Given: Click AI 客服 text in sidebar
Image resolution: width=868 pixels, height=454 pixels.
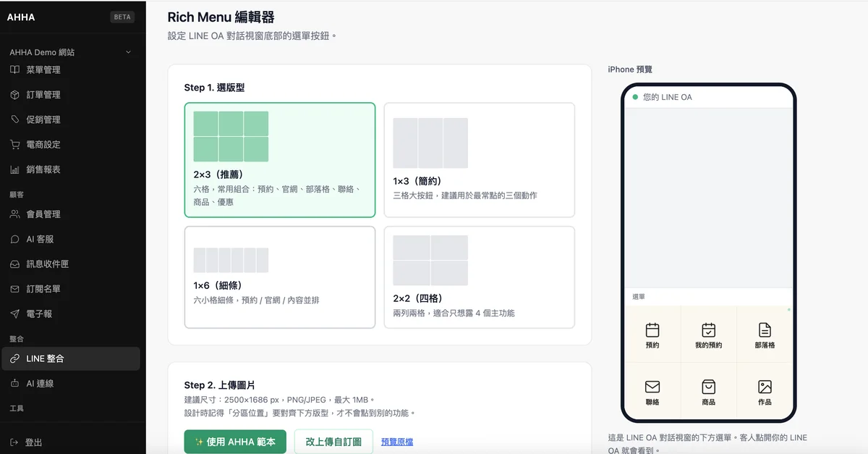Looking at the screenshot, I should 40,239.
